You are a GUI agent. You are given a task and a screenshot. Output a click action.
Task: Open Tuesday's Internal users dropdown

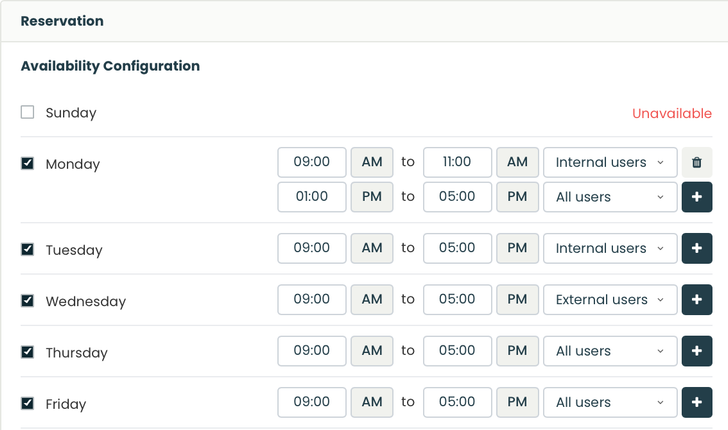pos(610,248)
